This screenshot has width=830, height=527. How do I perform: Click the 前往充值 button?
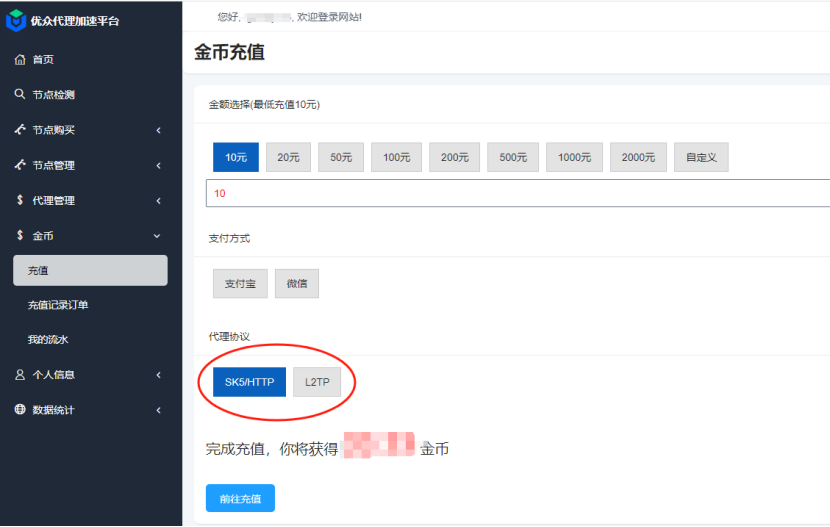pyautogui.click(x=240, y=498)
